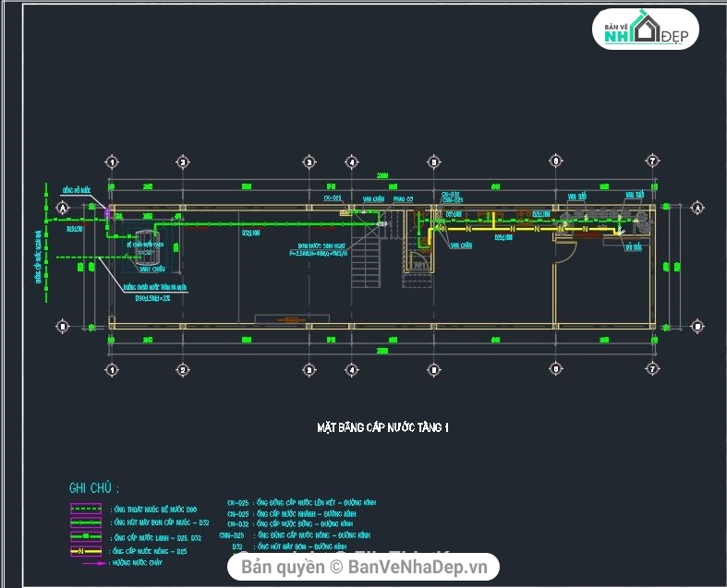Image resolution: width=727 pixels, height=588 pixels.
Task: Select grid axis bubble 7 below the plan
Action: pyautogui.click(x=652, y=369)
